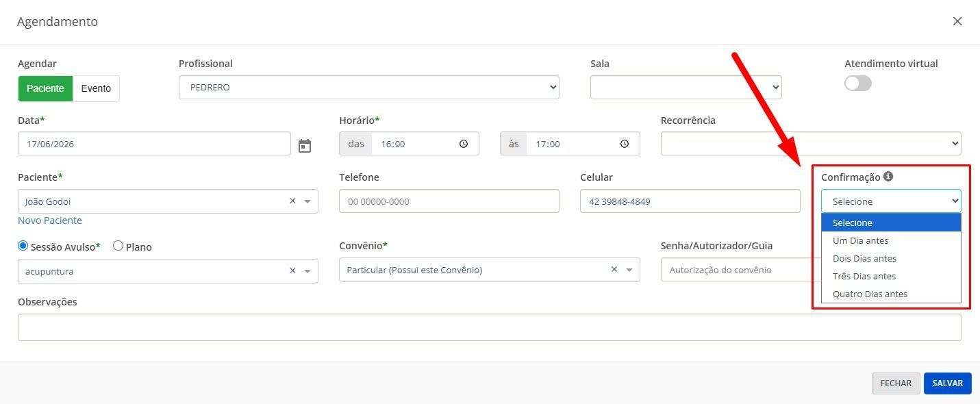
Task: Click the Data field showing 17/06/2026
Action: (154, 144)
